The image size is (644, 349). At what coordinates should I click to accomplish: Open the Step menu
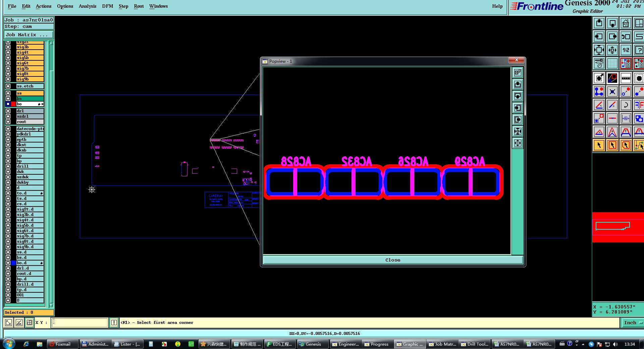click(x=123, y=6)
